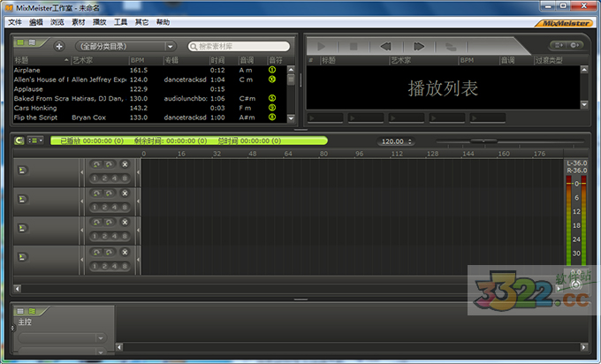Open the 主控 first effect dropdown
This screenshot has width=601, height=364.
click(62, 338)
